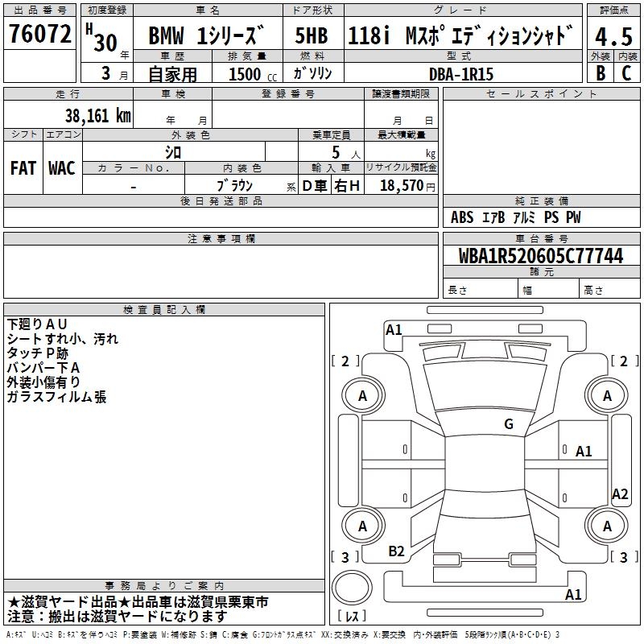
Task: Click the 4.5 evaluation score
Action: tap(613, 36)
